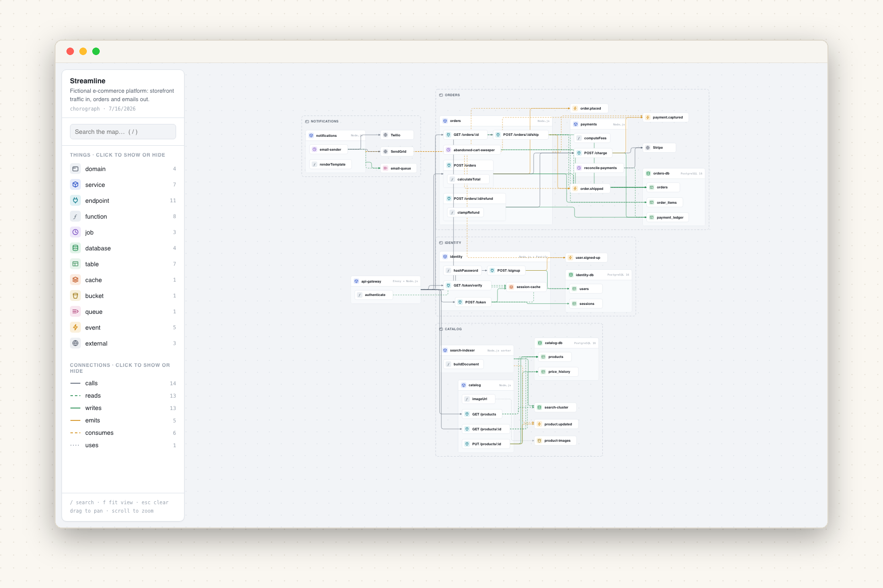Image resolution: width=883 pixels, height=588 pixels.
Task: Click the job clock icon in the legend
Action: point(75,233)
